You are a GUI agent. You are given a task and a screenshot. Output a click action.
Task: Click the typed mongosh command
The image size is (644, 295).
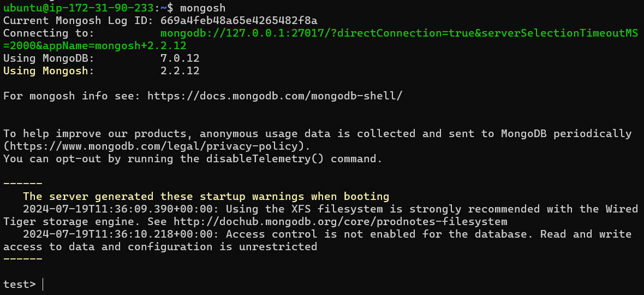[202, 8]
